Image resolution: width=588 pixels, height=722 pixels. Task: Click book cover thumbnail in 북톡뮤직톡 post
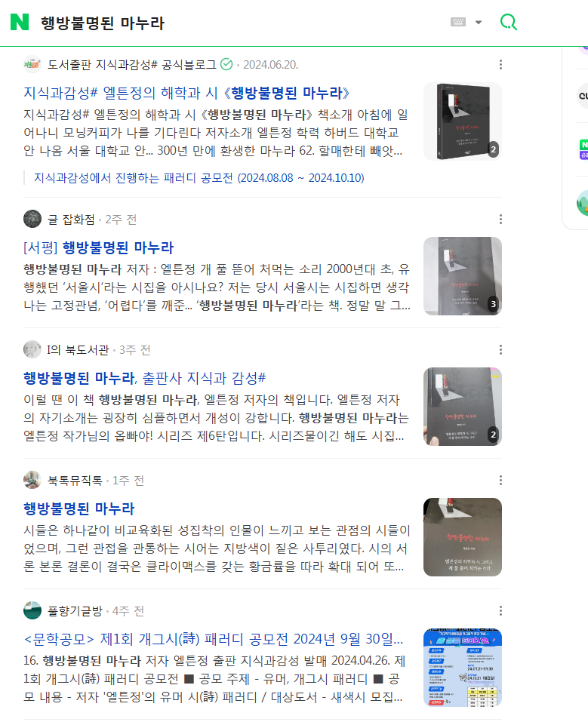463,537
